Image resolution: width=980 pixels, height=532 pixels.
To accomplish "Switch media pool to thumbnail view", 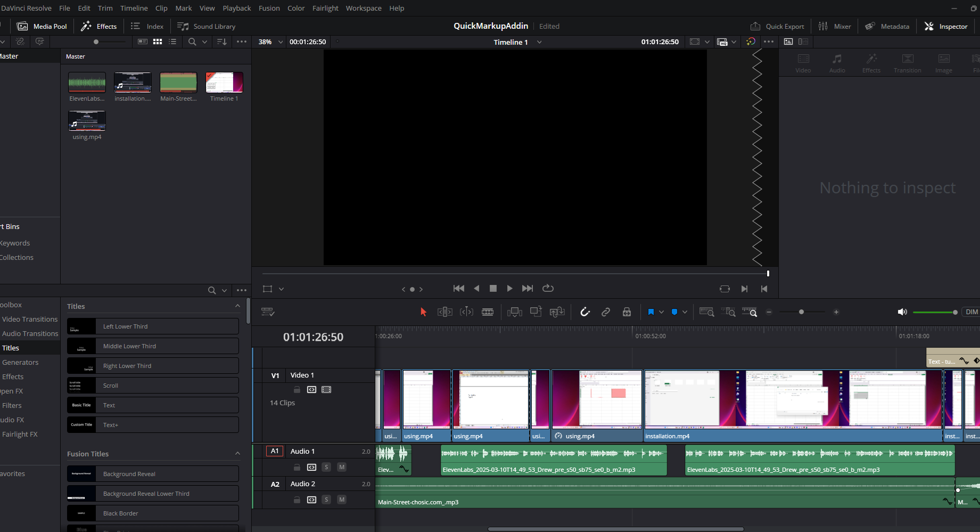I will pyautogui.click(x=158, y=42).
